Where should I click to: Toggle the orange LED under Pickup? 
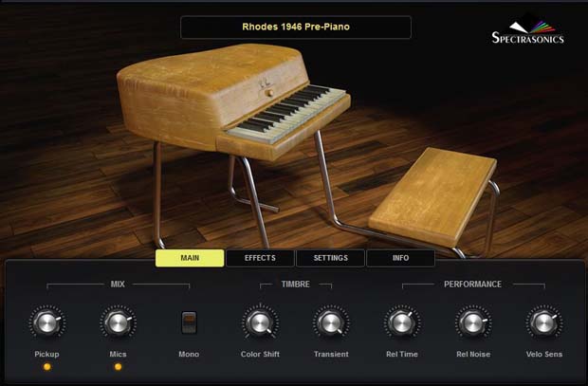(46, 367)
